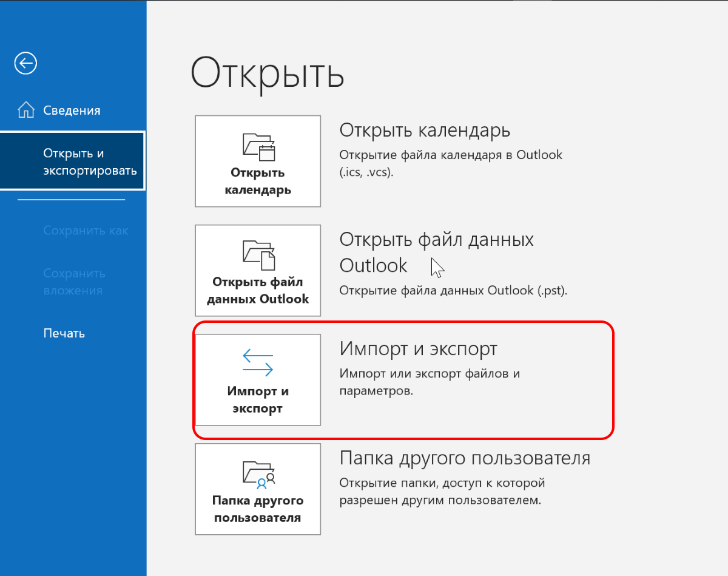Click the Папка другого пользователя button
This screenshot has height=576, width=728.
point(258,489)
